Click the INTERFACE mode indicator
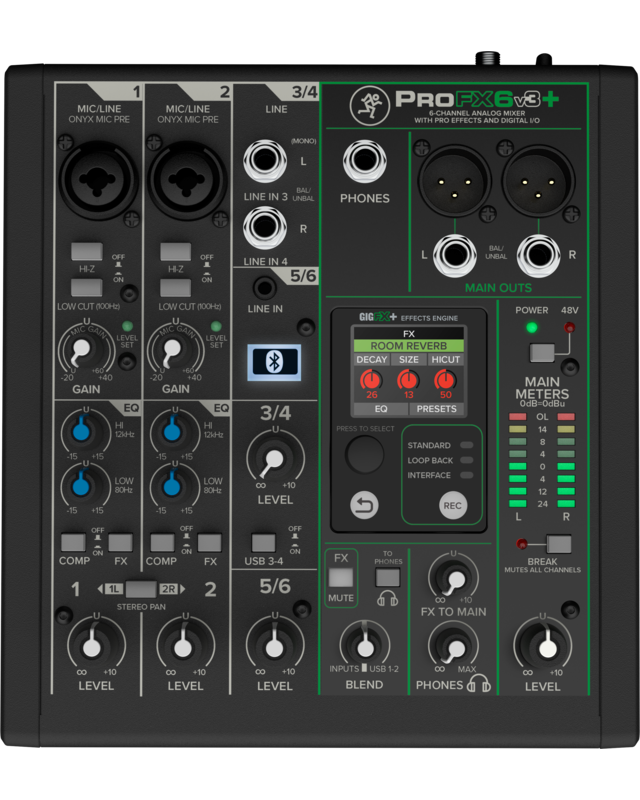The width and height of the screenshot is (640, 800). tap(466, 475)
